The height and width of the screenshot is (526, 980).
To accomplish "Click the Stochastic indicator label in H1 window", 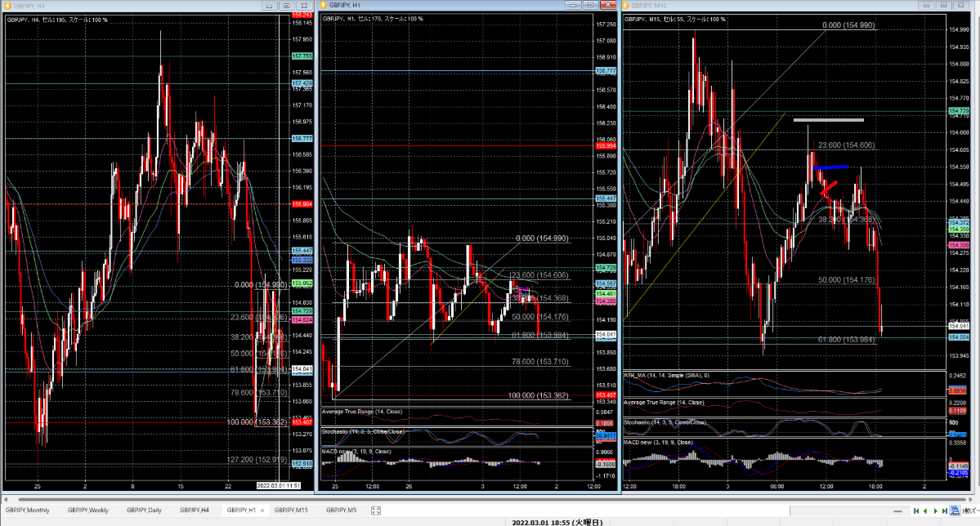I will pyautogui.click(x=363, y=432).
